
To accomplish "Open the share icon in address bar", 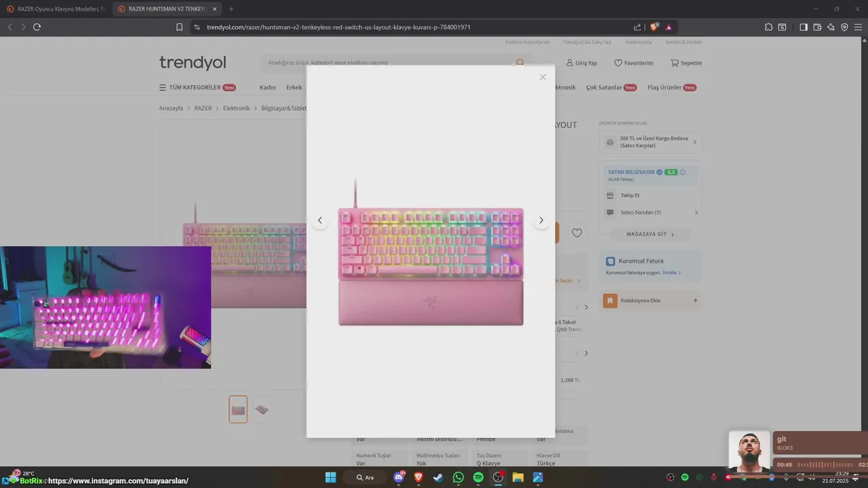I will click(637, 27).
